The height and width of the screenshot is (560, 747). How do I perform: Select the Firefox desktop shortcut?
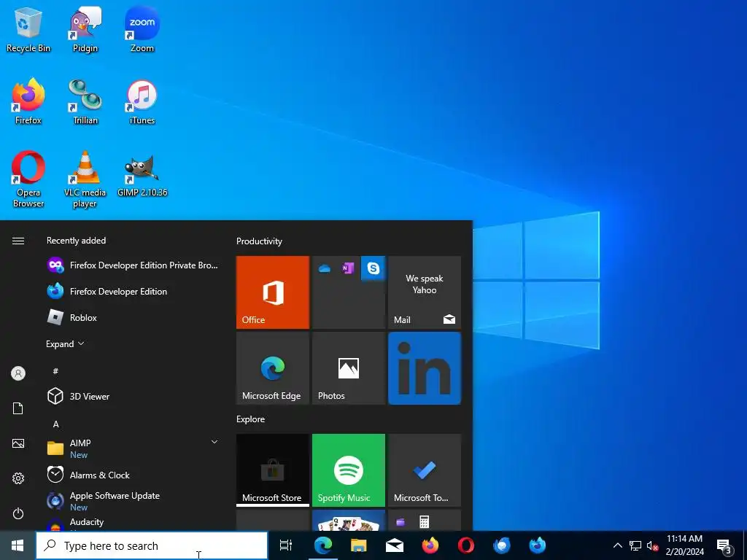(x=28, y=102)
